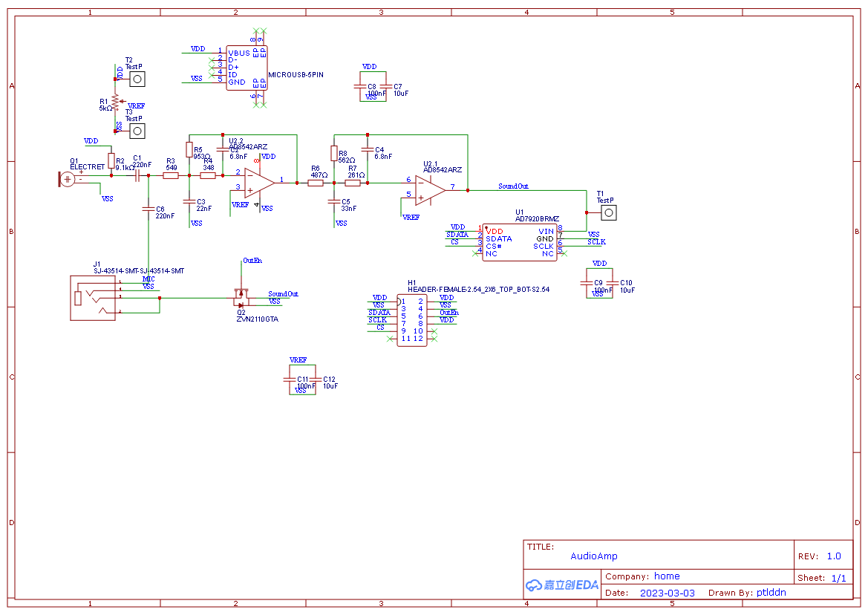
Task: Click the drawn by ptlddn text
Action: coord(747,592)
